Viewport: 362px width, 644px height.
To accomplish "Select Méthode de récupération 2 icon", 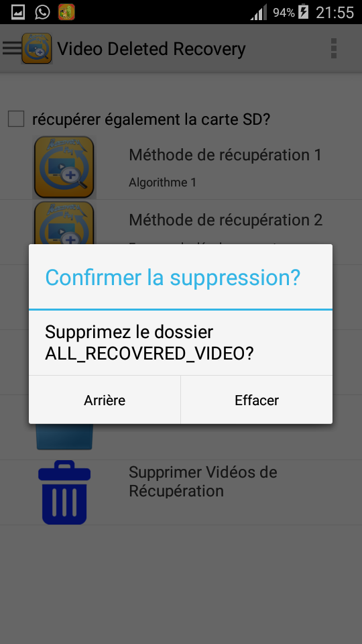I will (64, 223).
